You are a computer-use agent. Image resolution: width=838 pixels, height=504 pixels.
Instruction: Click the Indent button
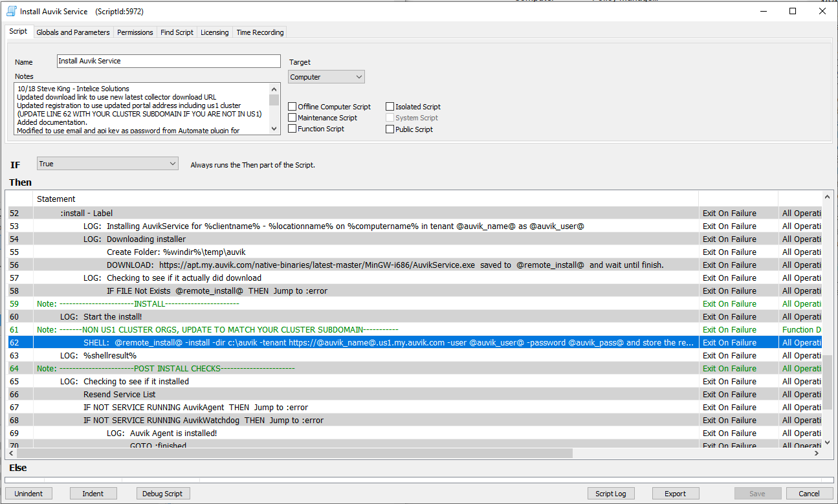pyautogui.click(x=93, y=494)
